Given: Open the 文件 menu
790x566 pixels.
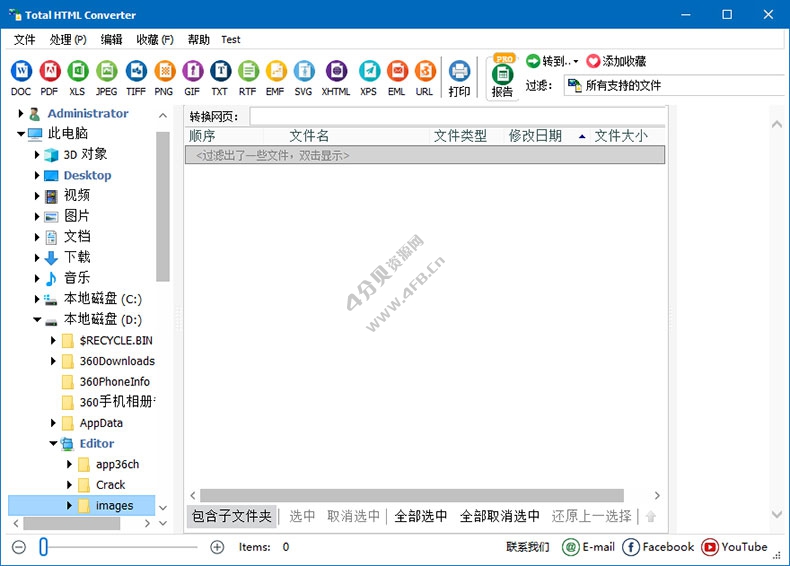Looking at the screenshot, I should (x=25, y=39).
